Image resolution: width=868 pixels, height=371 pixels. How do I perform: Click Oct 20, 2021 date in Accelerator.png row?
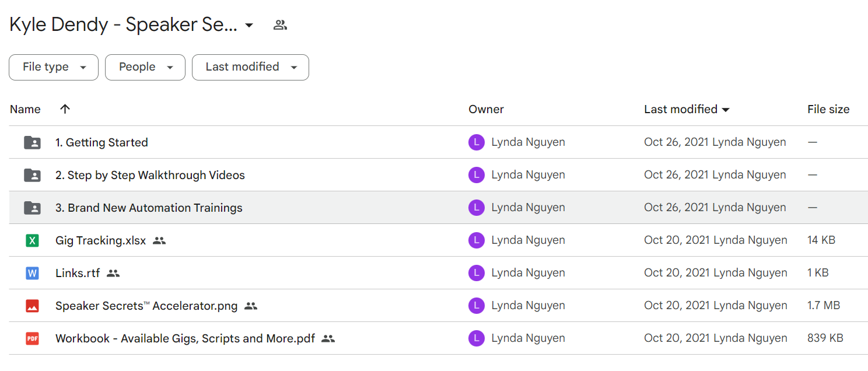(x=677, y=306)
